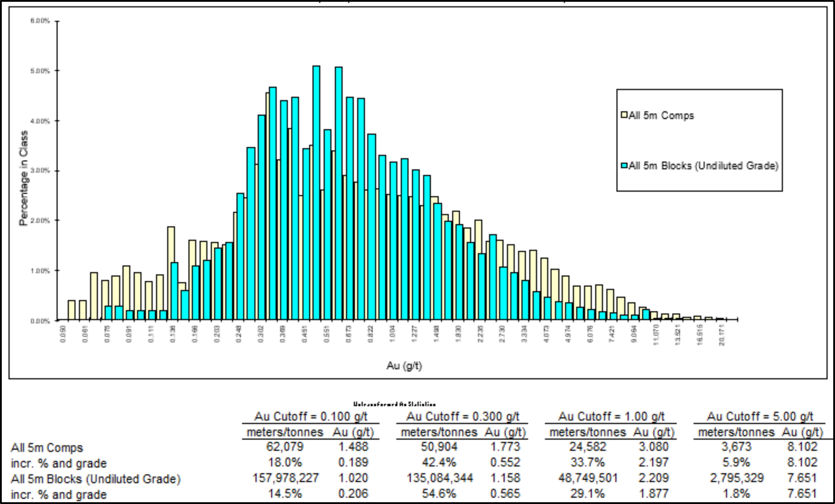Click the 0.00% y-axis tick label

pyautogui.click(x=40, y=321)
